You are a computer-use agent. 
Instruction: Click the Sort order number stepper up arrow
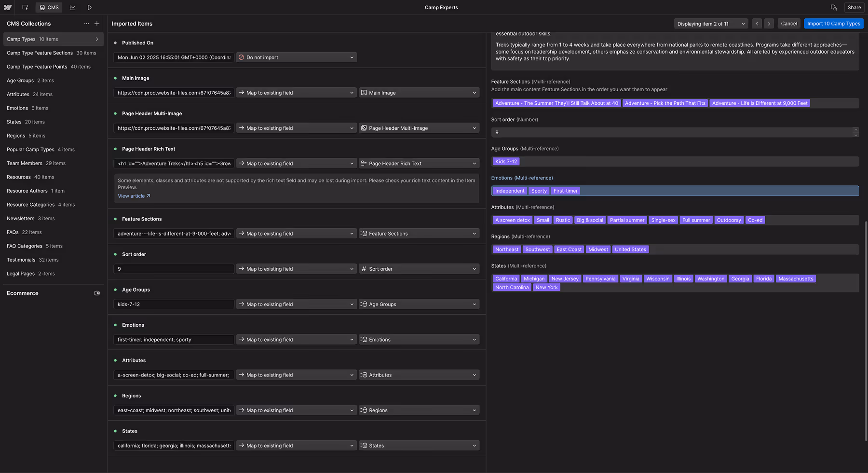[x=855, y=130]
